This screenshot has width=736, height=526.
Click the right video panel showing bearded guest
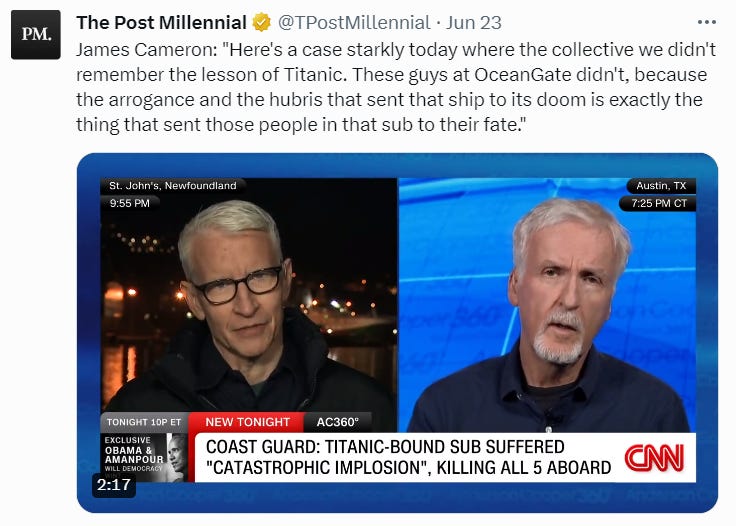point(547,305)
